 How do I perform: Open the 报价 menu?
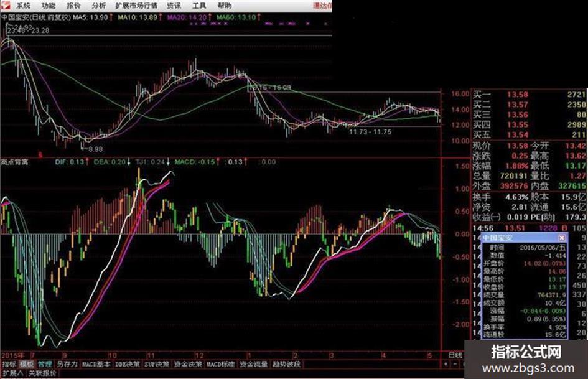(x=73, y=6)
